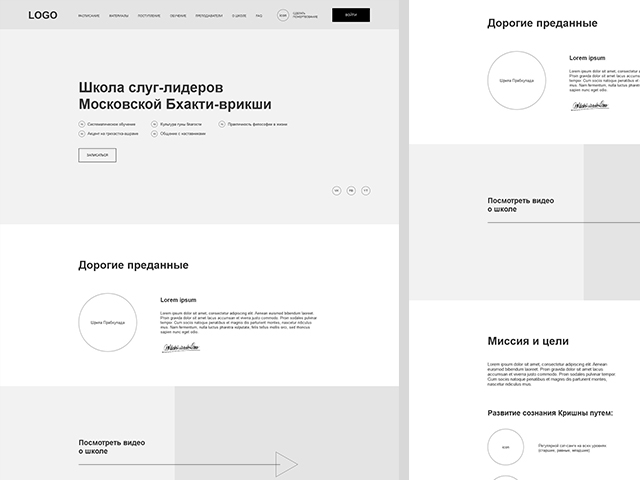640x480 pixels.
Task: Open the Поступление menu item
Action: point(149,16)
